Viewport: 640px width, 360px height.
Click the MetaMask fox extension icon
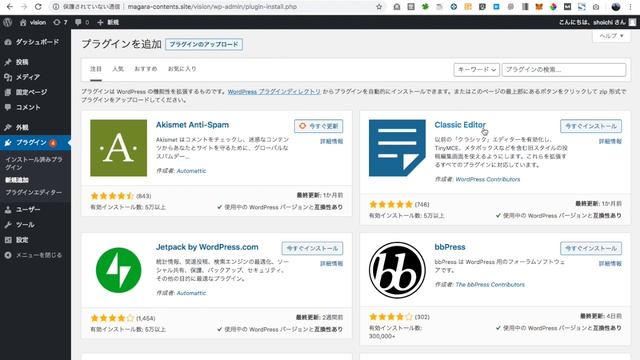click(x=539, y=7)
